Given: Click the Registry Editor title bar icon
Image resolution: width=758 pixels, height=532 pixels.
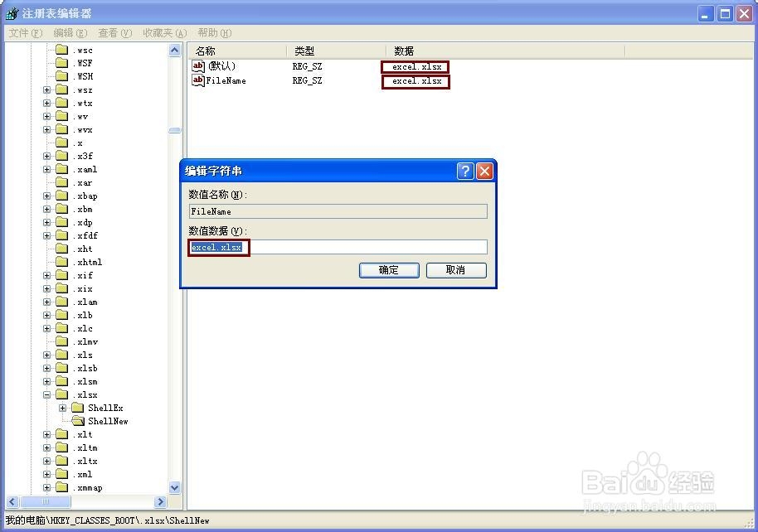Looking at the screenshot, I should click(11, 12).
